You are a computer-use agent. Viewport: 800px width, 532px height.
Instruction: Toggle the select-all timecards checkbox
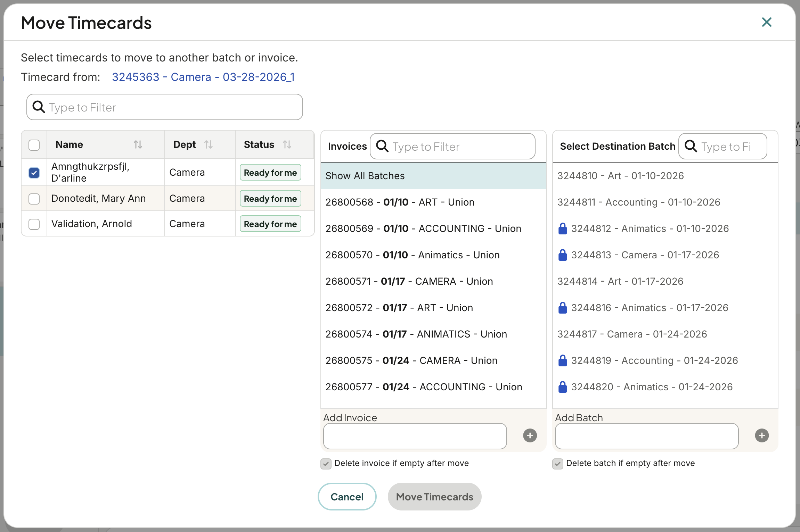(34, 145)
